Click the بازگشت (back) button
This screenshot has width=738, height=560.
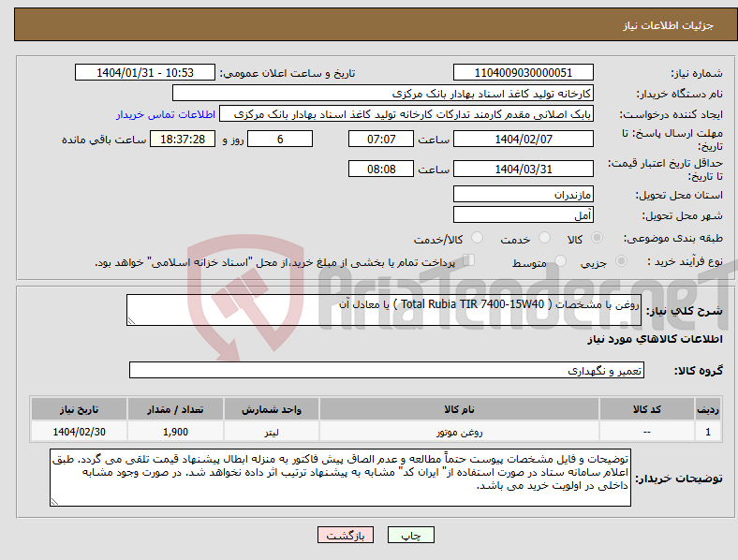coord(346,535)
